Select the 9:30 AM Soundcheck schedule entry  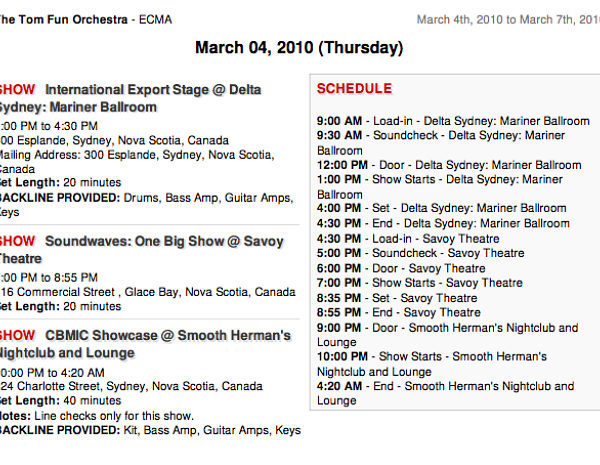(x=441, y=143)
